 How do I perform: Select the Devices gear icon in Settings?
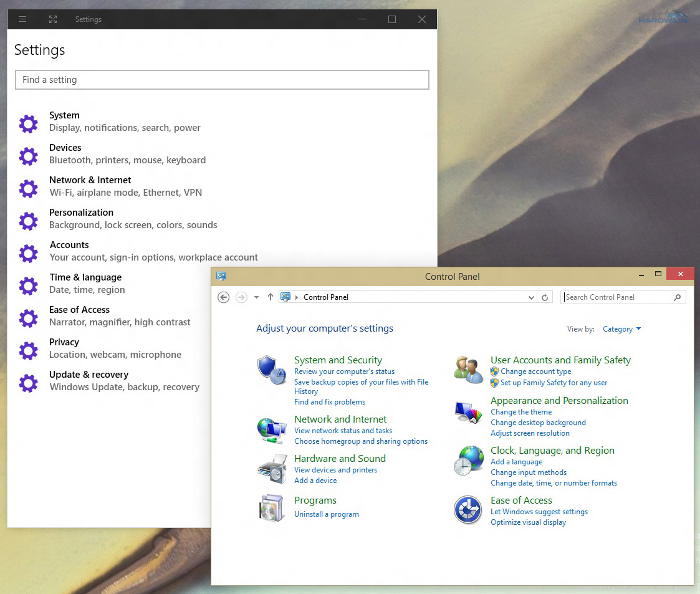tap(28, 156)
